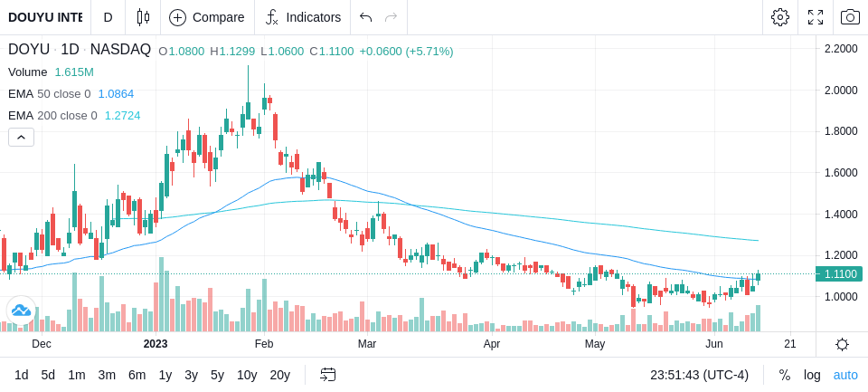The height and width of the screenshot is (392, 868).
Task: Open the go to date calendar icon
Action: tap(327, 375)
